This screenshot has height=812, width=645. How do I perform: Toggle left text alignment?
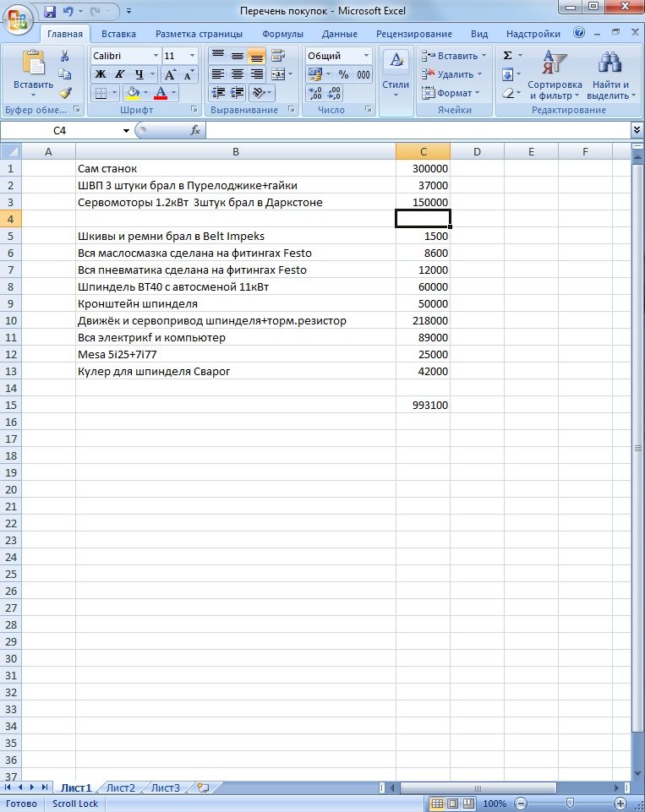pyautogui.click(x=218, y=74)
